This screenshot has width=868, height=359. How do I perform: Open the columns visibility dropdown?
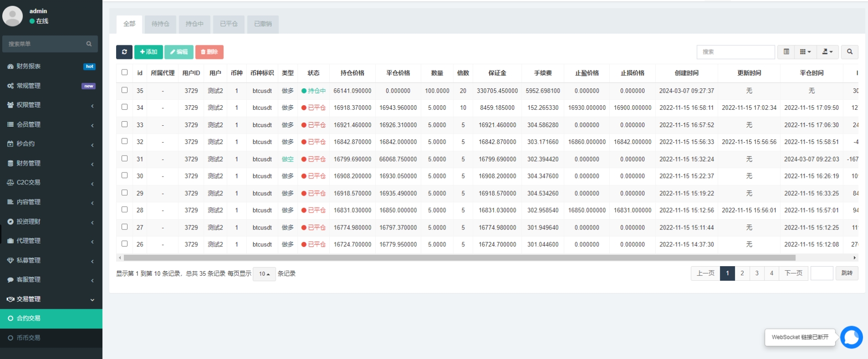(805, 52)
